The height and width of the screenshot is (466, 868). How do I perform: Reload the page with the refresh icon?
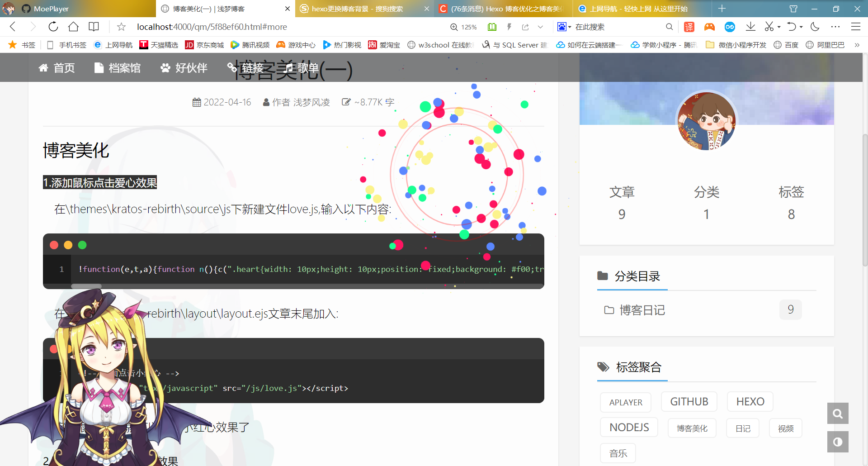pos(53,27)
